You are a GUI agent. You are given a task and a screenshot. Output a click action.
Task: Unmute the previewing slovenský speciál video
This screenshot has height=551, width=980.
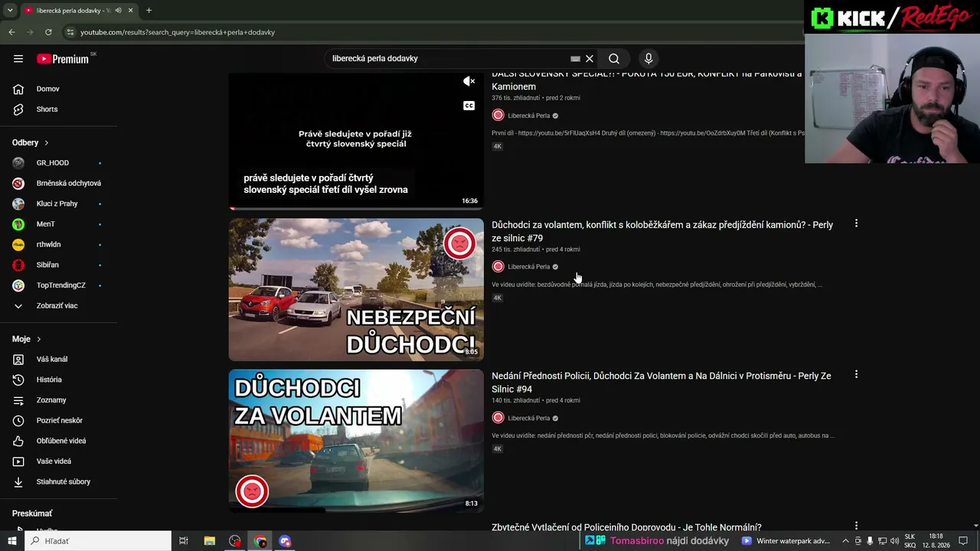[x=469, y=81]
